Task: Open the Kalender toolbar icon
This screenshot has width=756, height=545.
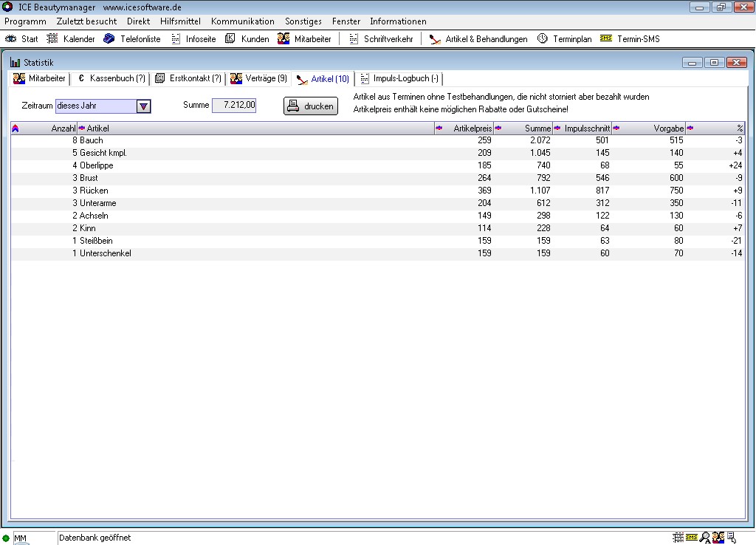Action: pos(53,39)
